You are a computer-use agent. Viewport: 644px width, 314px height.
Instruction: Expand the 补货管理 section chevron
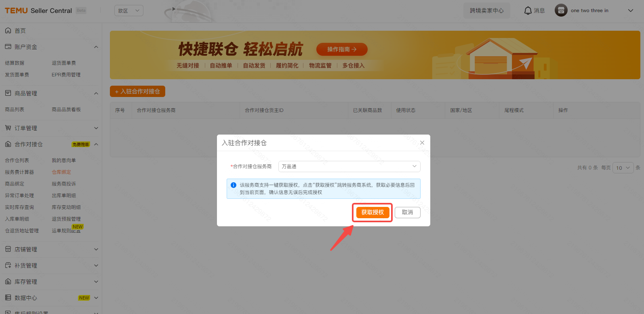pyautogui.click(x=96, y=266)
